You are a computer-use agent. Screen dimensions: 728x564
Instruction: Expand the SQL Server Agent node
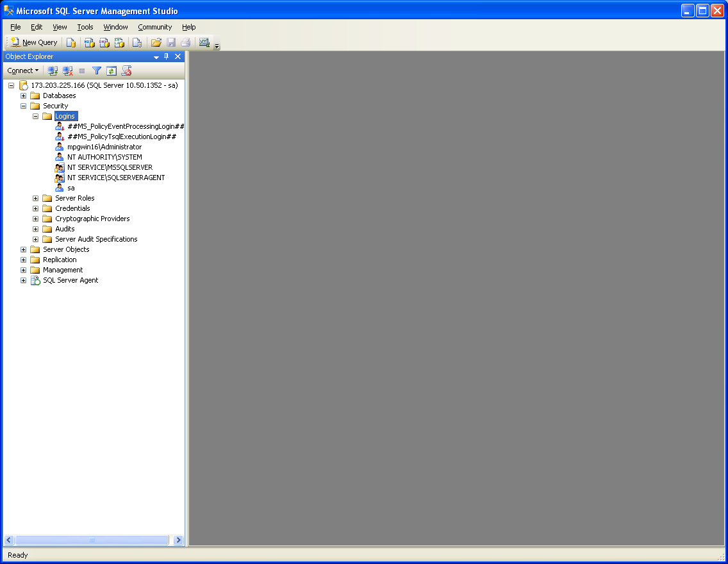[x=23, y=280]
